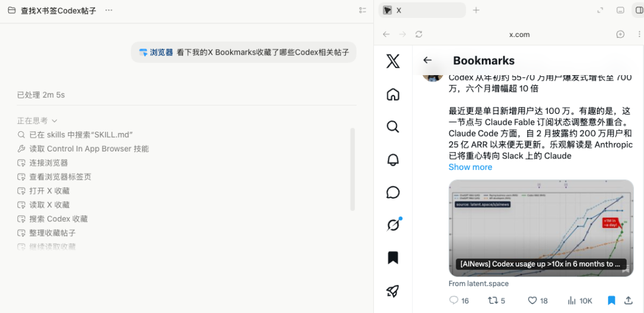Viewport: 644px width, 313px height.
Task: Open Grok icon in the X sidebar
Action: tap(394, 225)
